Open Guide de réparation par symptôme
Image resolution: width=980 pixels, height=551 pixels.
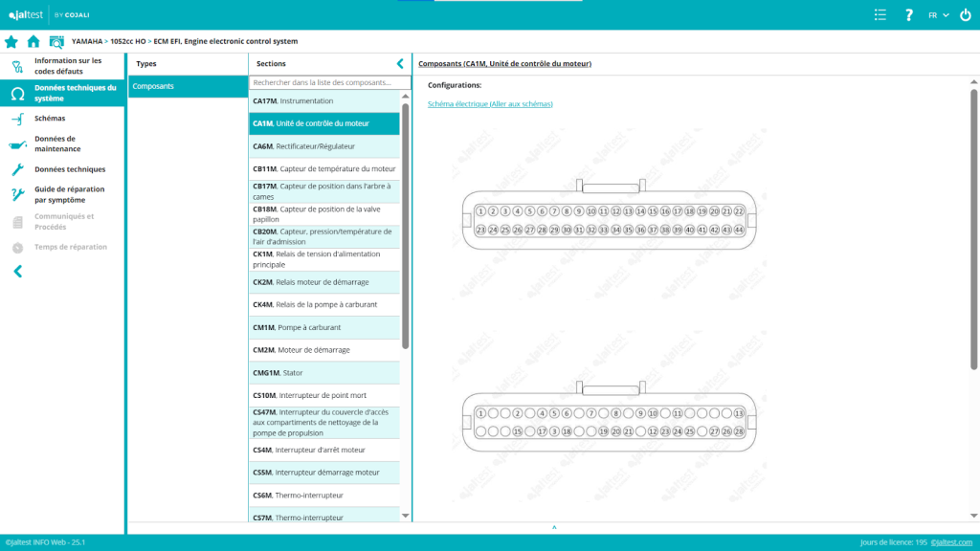click(x=69, y=194)
